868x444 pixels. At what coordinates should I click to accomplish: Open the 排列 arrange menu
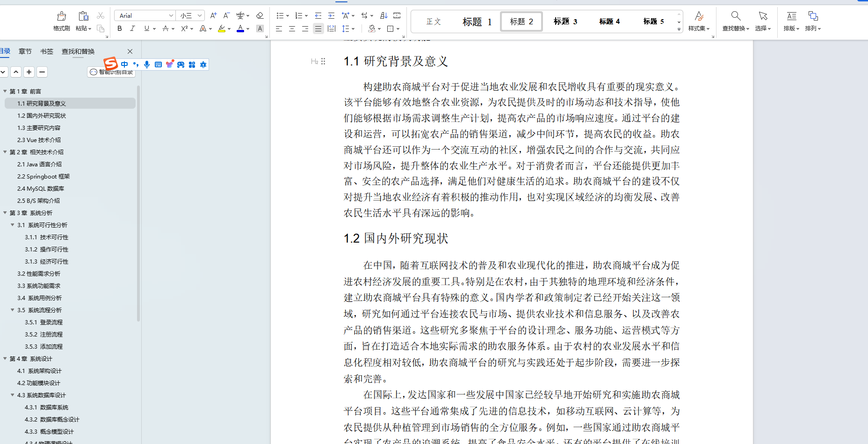813,21
